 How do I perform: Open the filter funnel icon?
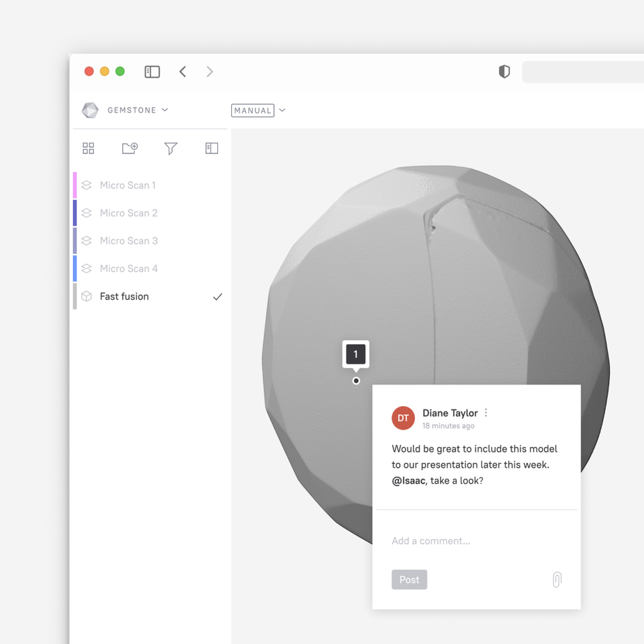pyautogui.click(x=171, y=149)
